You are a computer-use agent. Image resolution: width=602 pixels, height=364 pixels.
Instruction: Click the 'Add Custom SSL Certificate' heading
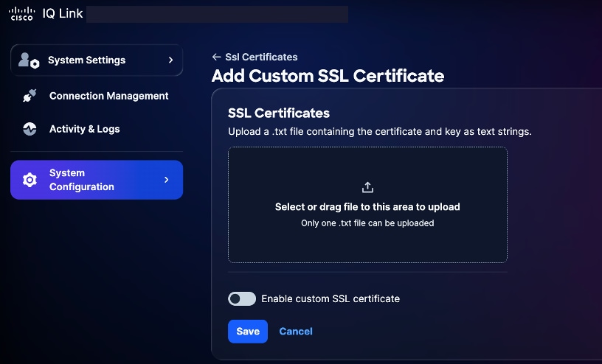pos(328,76)
